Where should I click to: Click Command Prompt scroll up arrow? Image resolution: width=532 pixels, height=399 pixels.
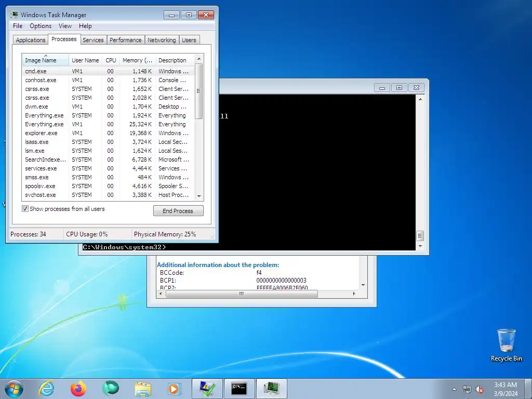click(x=420, y=99)
